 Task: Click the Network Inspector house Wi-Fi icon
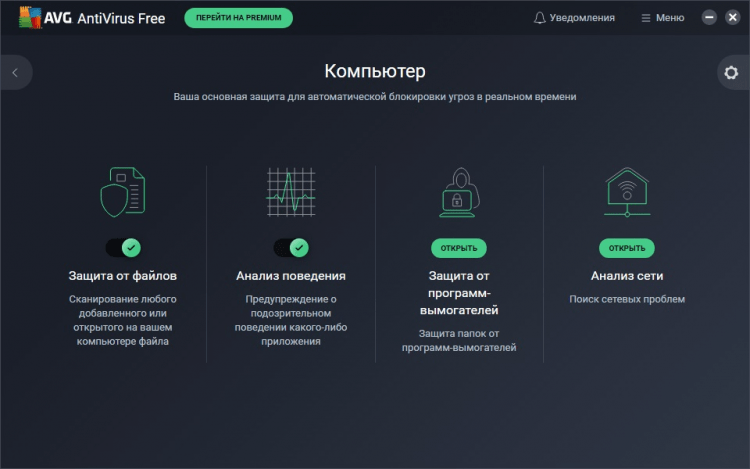click(x=626, y=192)
